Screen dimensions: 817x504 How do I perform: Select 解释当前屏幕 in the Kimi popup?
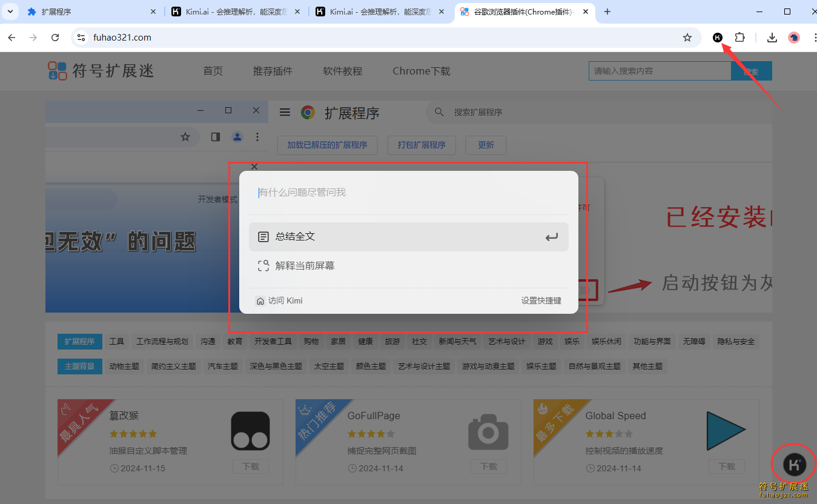[409, 265]
